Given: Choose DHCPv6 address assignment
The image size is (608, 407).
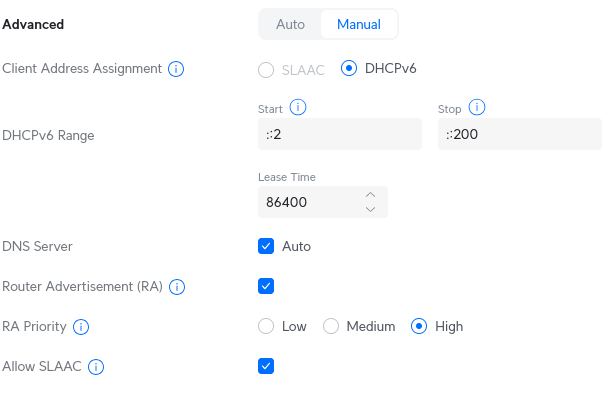Looking at the screenshot, I should click(349, 69).
